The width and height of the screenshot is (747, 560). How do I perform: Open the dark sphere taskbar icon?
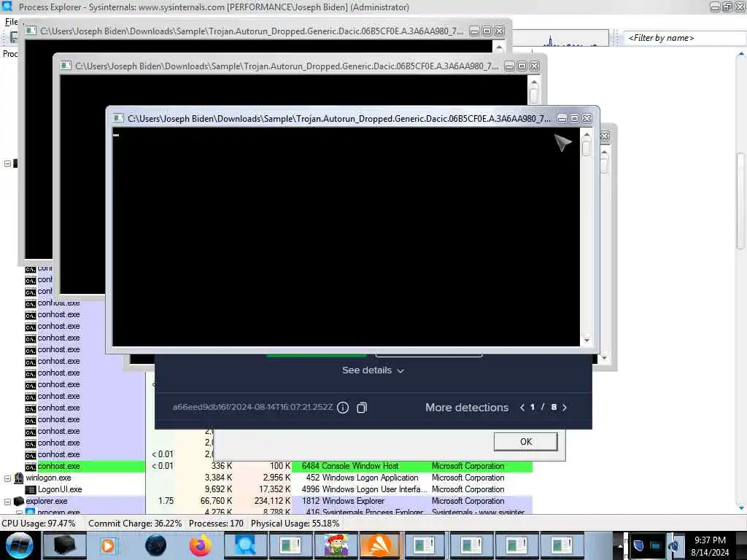point(156,545)
